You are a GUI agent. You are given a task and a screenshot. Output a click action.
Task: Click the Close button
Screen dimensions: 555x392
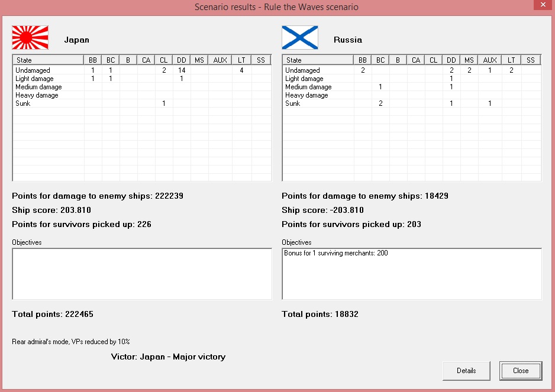pos(521,370)
